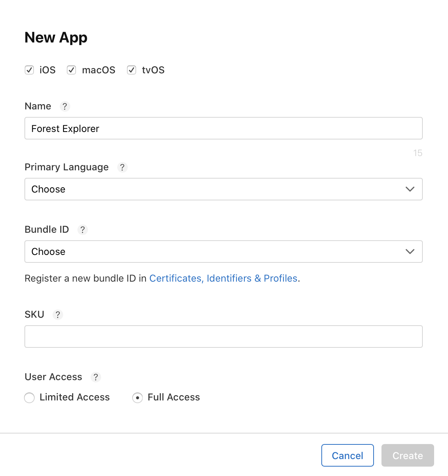Show help for the SKU field
Viewport: 448px width, 476px height.
pos(58,315)
